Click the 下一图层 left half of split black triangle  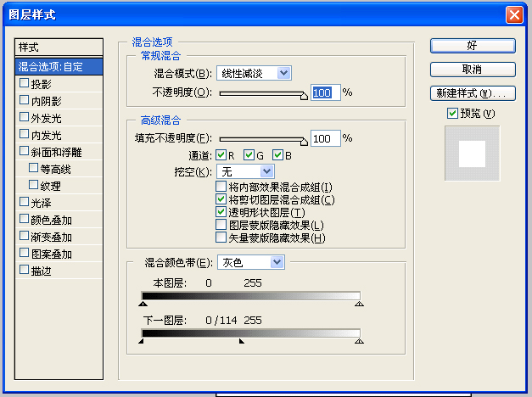click(142, 341)
